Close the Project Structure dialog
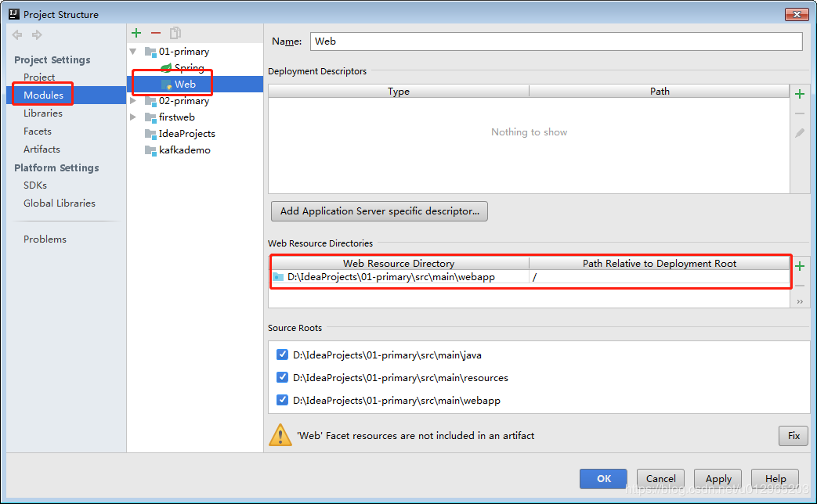The image size is (817, 504). click(x=796, y=15)
